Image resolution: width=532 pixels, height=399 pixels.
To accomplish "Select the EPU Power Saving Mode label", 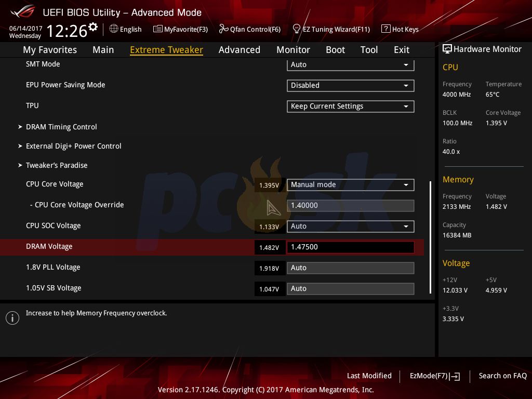I will point(65,85).
